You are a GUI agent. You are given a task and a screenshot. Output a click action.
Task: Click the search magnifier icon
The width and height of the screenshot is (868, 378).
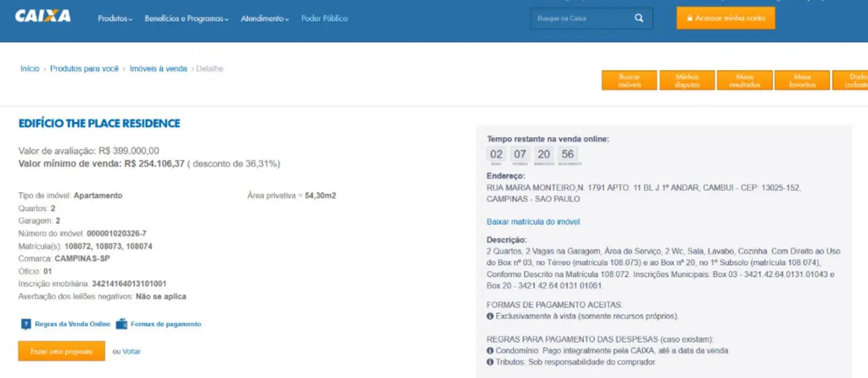click(x=639, y=18)
